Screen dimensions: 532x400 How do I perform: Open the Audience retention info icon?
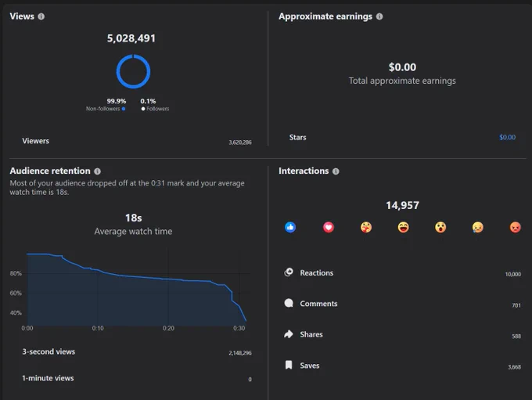tap(97, 171)
